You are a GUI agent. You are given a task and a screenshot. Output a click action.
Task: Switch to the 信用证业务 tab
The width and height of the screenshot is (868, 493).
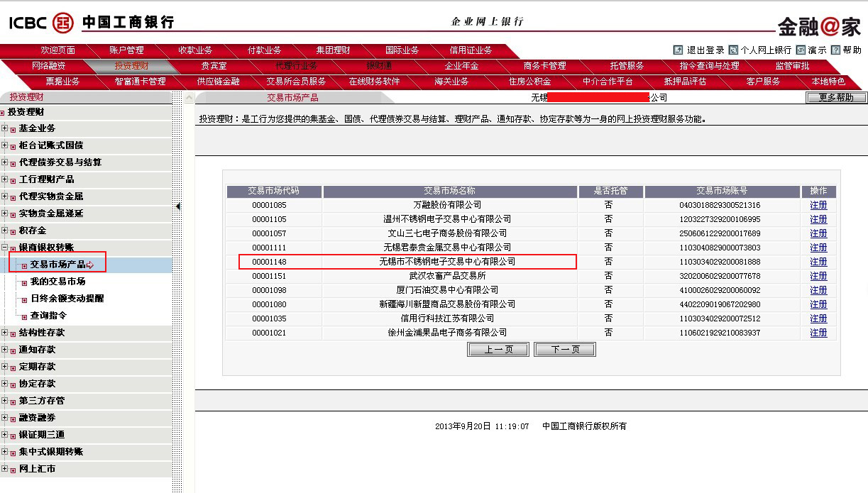click(x=471, y=50)
